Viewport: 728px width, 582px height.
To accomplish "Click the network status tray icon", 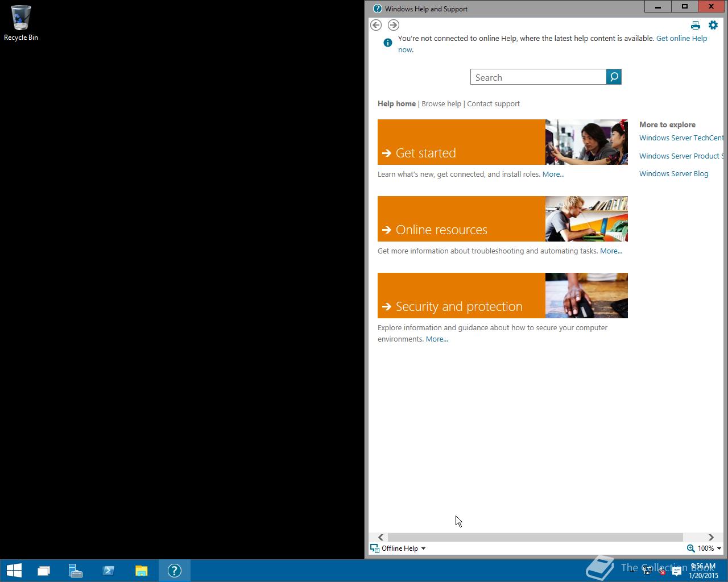I will 647,571.
